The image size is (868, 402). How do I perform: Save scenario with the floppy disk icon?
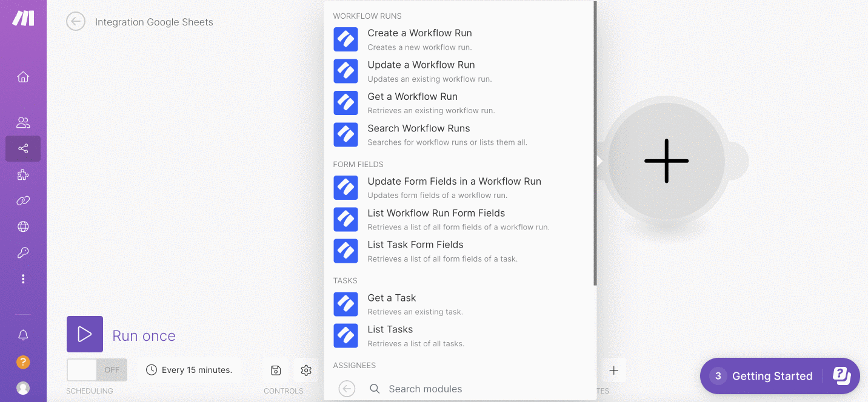[276, 371]
